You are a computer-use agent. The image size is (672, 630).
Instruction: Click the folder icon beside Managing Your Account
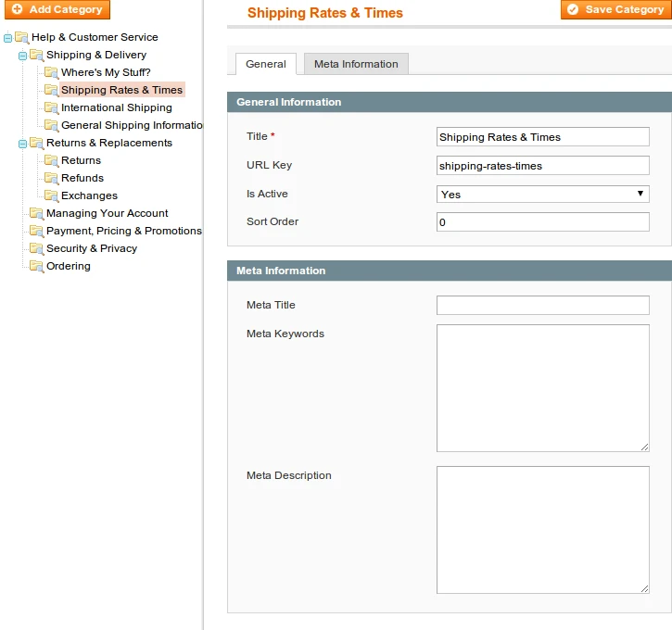point(36,213)
